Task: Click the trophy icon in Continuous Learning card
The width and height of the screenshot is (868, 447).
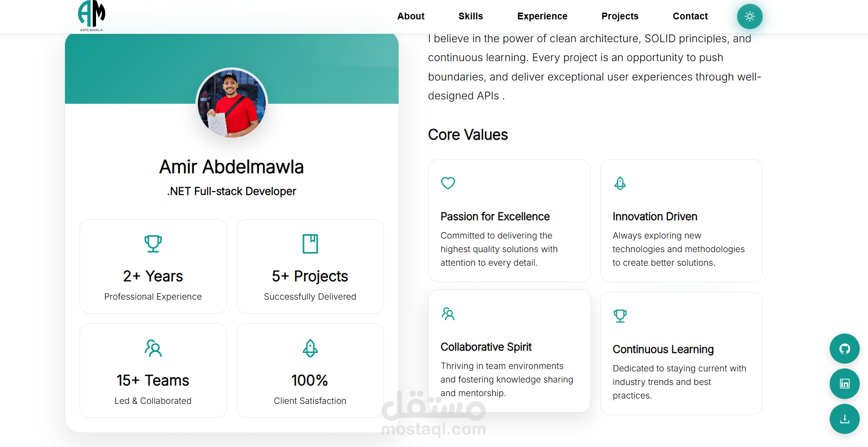Action: 620,316
